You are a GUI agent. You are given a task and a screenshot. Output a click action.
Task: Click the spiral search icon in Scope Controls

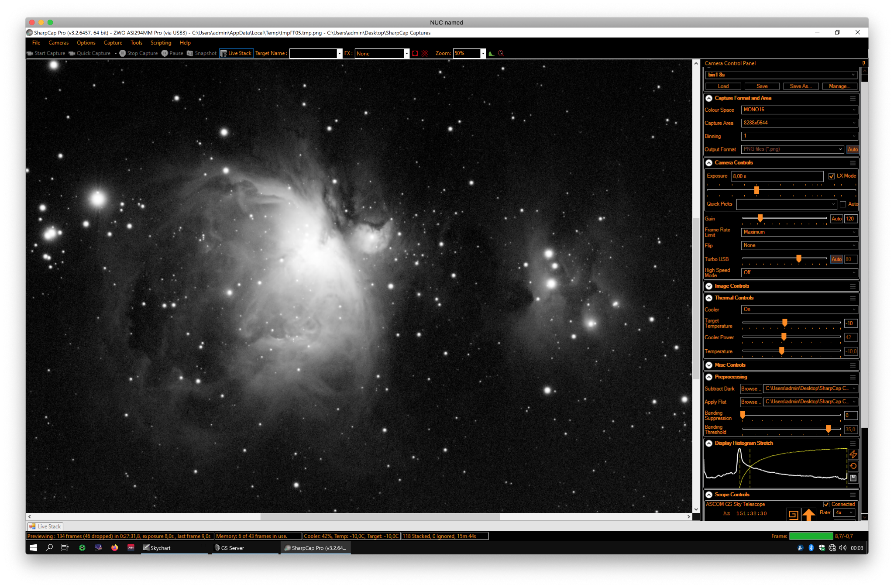click(793, 515)
